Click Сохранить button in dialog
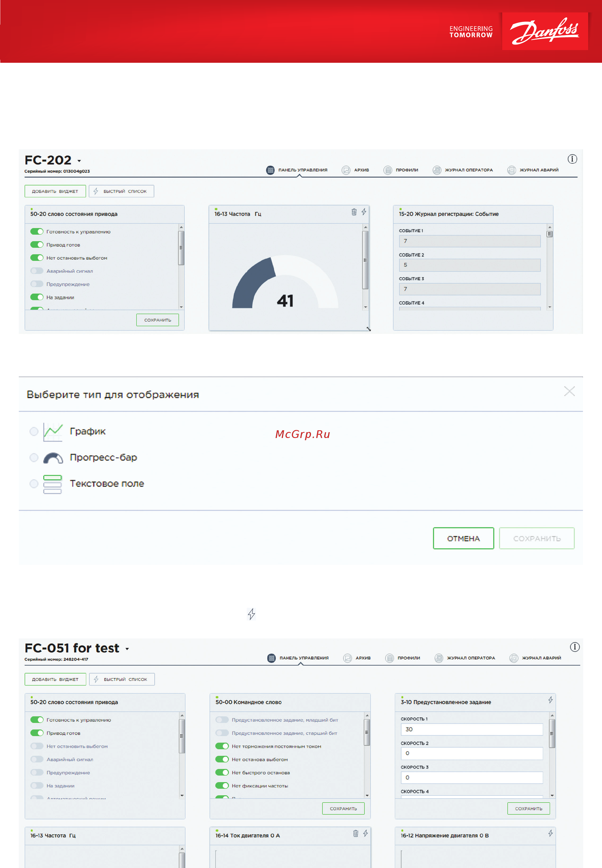 (x=537, y=539)
